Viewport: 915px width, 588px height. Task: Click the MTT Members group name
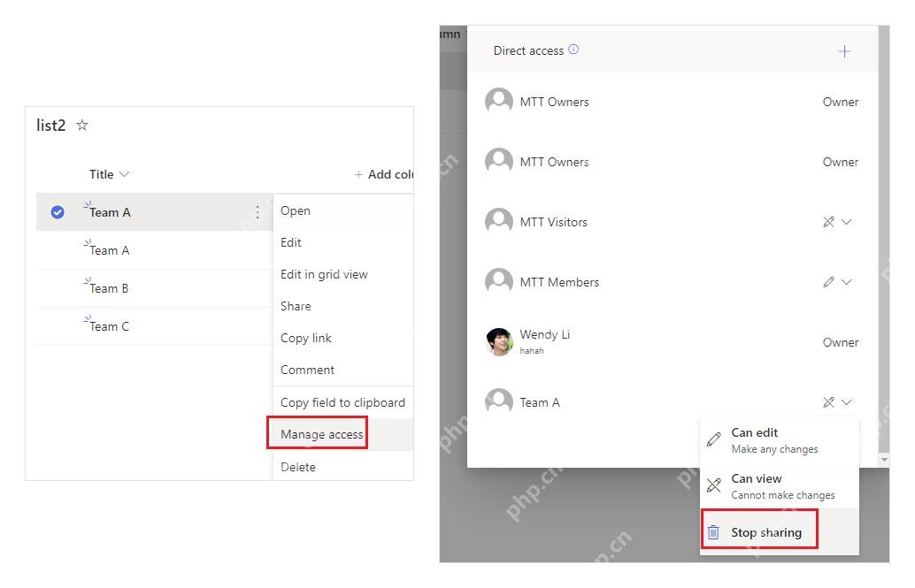[559, 282]
